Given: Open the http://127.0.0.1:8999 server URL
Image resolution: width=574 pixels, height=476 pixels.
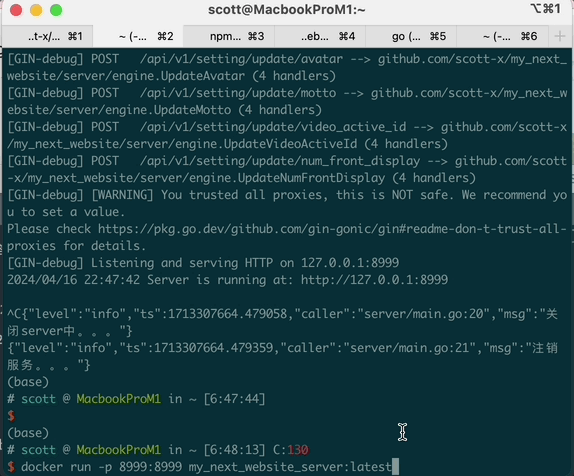Looking at the screenshot, I should point(374,280).
